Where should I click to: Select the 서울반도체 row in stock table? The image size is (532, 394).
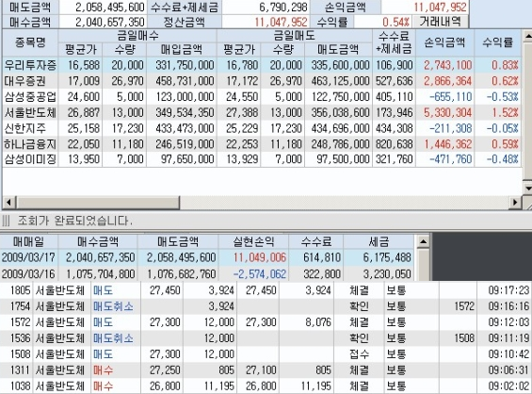(x=262, y=112)
